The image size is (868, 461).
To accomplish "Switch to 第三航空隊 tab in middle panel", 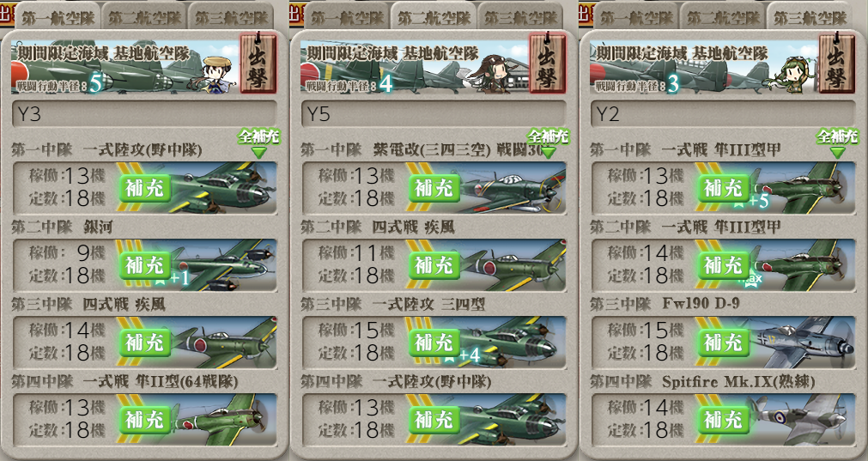I will [521, 17].
